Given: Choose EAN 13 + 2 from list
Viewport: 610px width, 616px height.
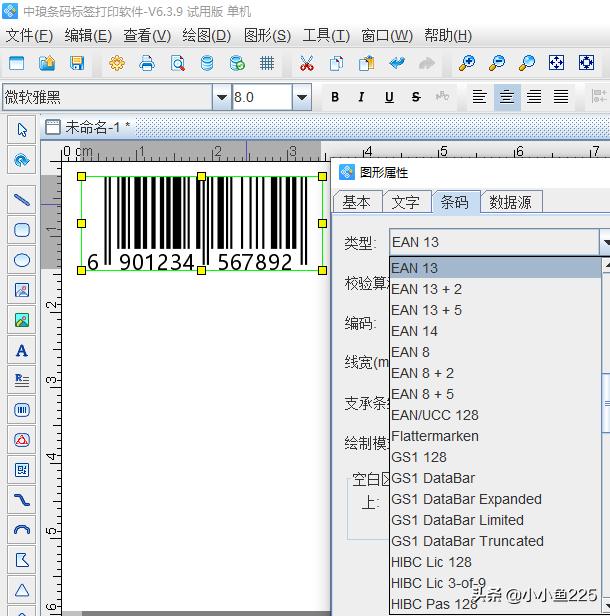Looking at the screenshot, I should [496, 289].
